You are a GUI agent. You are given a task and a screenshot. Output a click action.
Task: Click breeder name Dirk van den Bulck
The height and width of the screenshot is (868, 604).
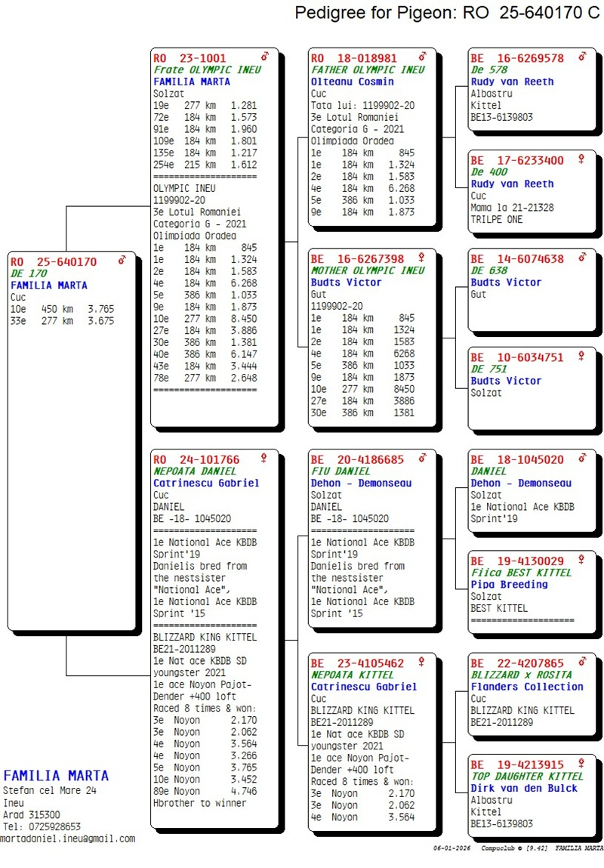coord(524,788)
